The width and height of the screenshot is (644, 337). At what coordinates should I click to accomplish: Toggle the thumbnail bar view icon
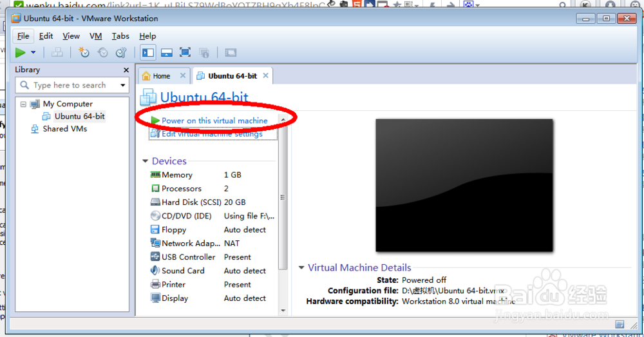pos(166,53)
